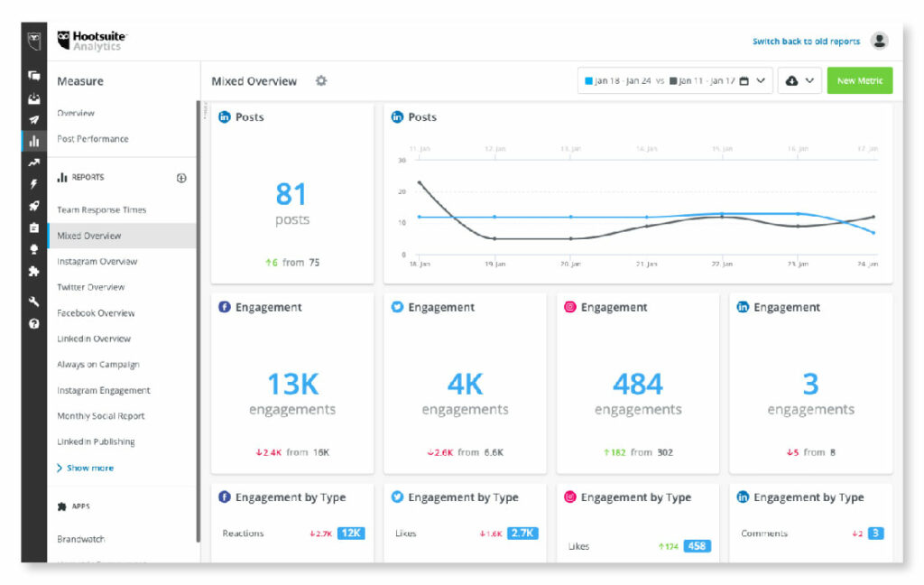The width and height of the screenshot is (924, 585).
Task: Click the grey comparison-period legend swatch
Action: tap(673, 80)
